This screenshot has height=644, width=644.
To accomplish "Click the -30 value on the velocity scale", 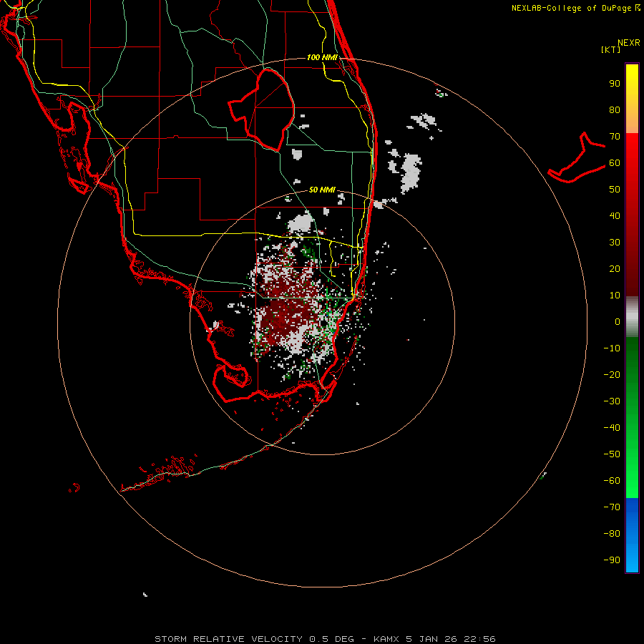I will tap(612, 401).
